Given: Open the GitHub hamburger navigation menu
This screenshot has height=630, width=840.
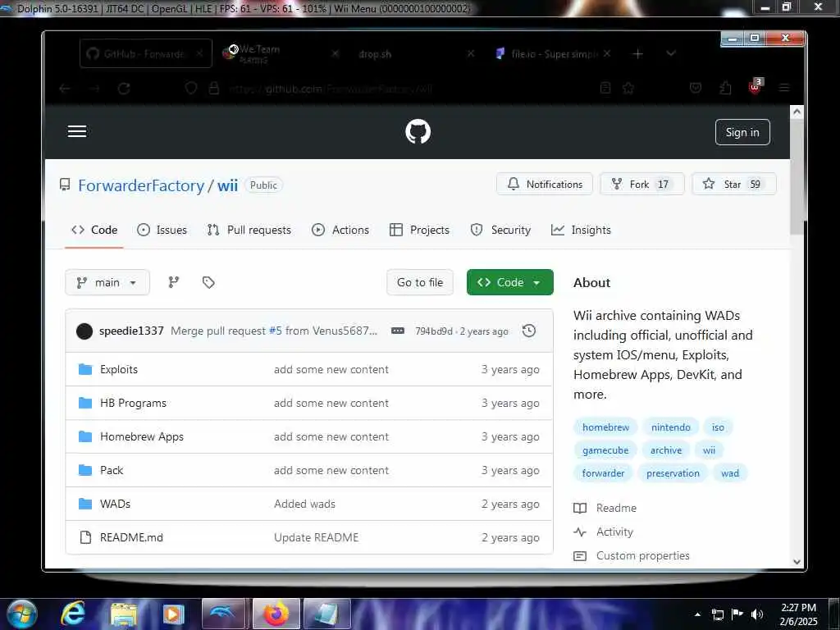Looking at the screenshot, I should [x=77, y=131].
